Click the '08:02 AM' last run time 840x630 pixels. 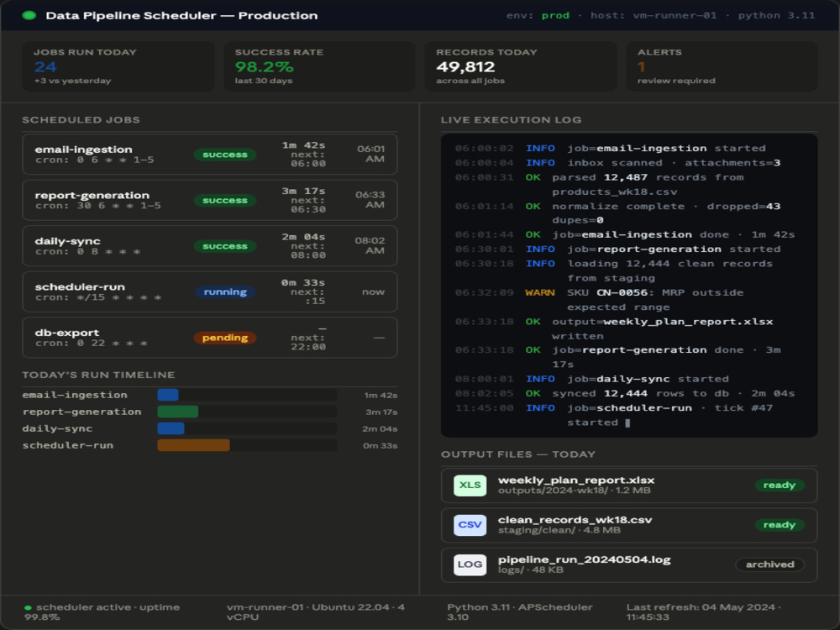370,246
